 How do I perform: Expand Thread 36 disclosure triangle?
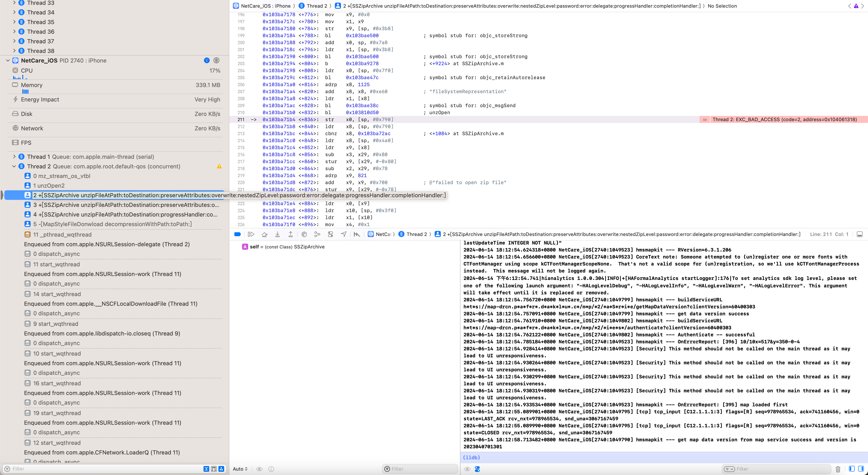click(x=14, y=32)
